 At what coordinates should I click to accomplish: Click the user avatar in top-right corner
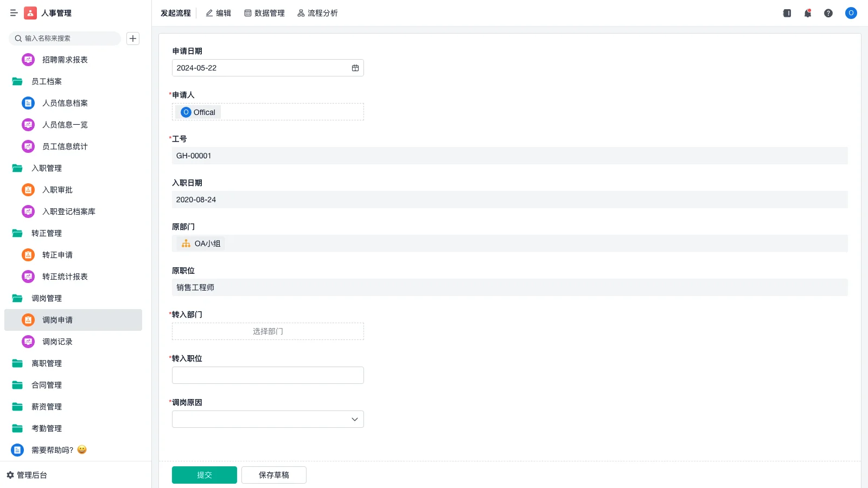click(x=851, y=13)
